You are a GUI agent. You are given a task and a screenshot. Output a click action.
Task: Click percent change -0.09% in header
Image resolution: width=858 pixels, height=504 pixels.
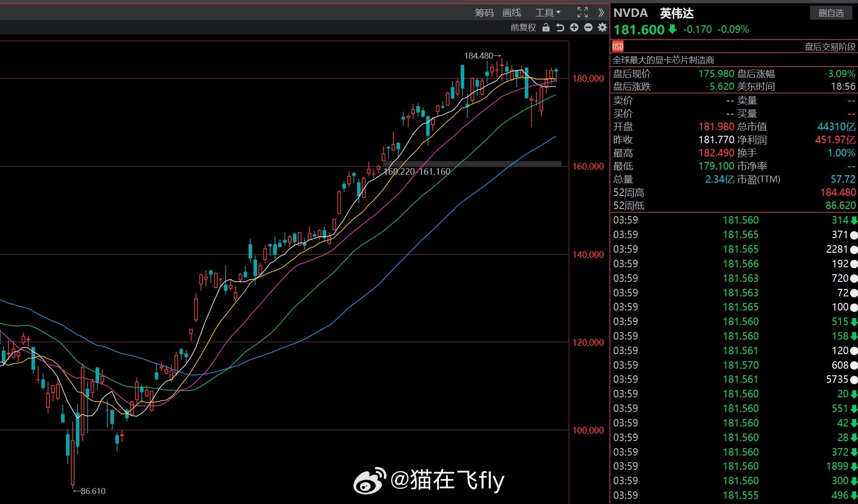click(733, 30)
